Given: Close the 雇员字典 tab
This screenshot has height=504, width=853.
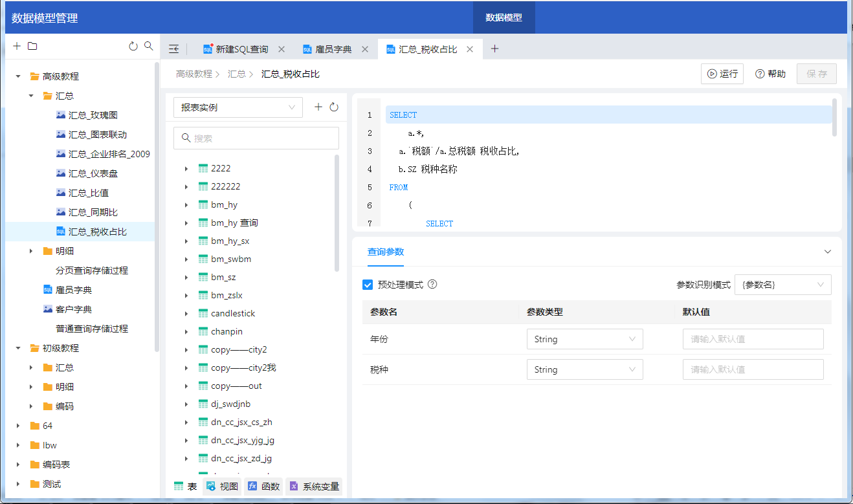Looking at the screenshot, I should tap(365, 49).
